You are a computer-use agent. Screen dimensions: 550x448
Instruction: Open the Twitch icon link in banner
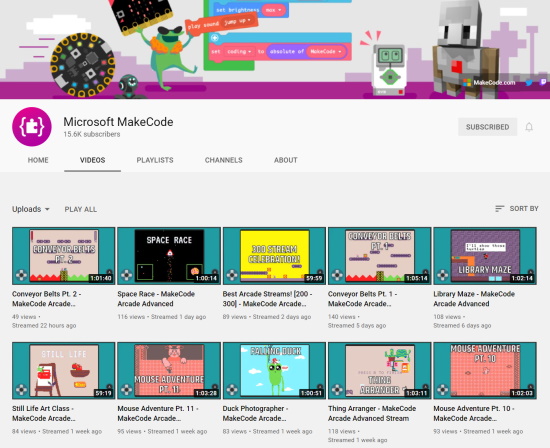click(x=543, y=82)
